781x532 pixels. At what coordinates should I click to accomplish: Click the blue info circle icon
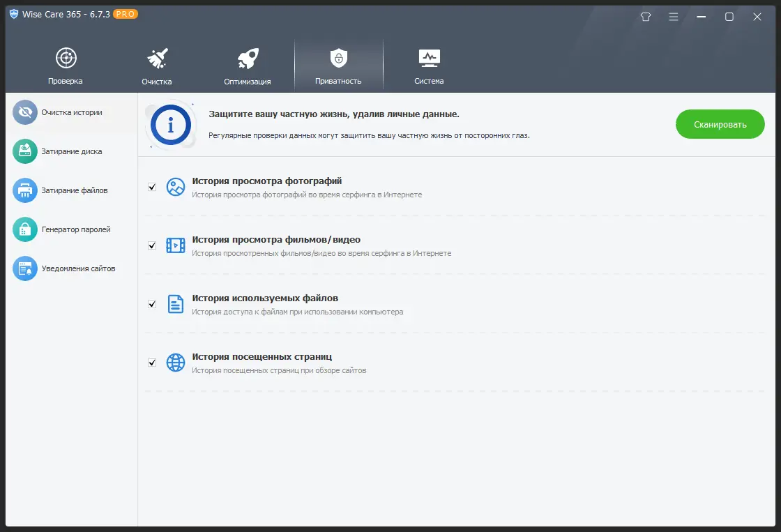pyautogui.click(x=171, y=125)
